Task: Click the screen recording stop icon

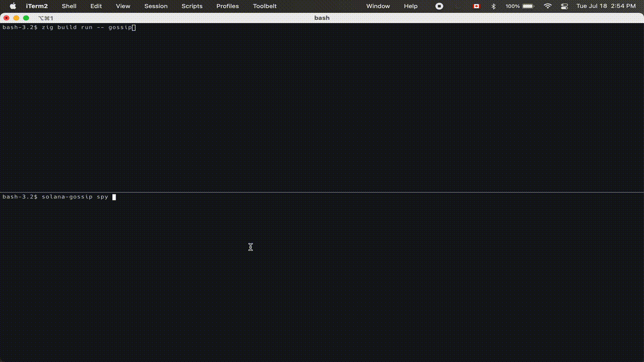Action: click(439, 6)
